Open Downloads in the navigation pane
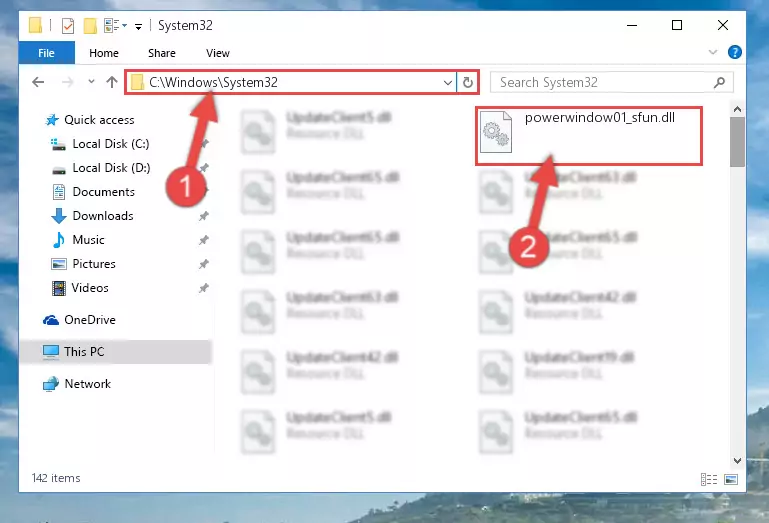 coord(103,216)
